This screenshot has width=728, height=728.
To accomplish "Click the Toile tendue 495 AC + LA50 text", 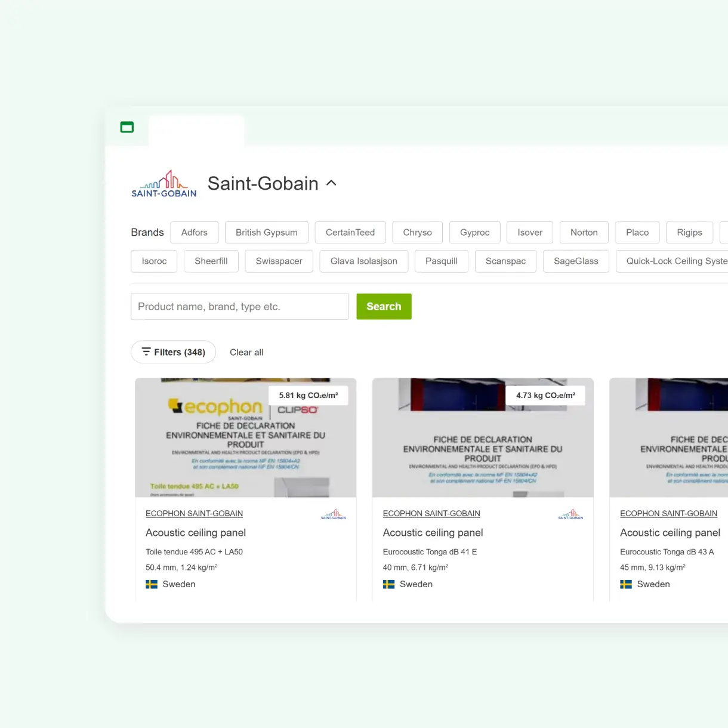I will (x=195, y=552).
